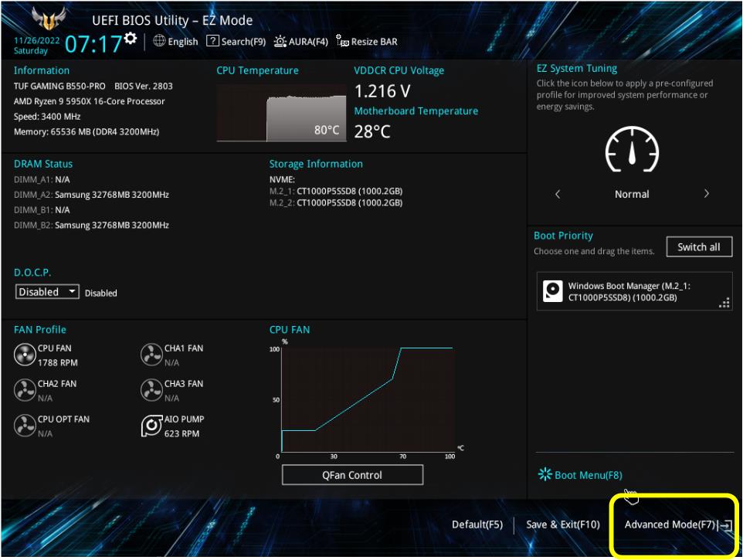Click the M.2_2 CT1000P5SSD8 storage entry
Viewport: 743px width, 560px height.
coord(336,203)
